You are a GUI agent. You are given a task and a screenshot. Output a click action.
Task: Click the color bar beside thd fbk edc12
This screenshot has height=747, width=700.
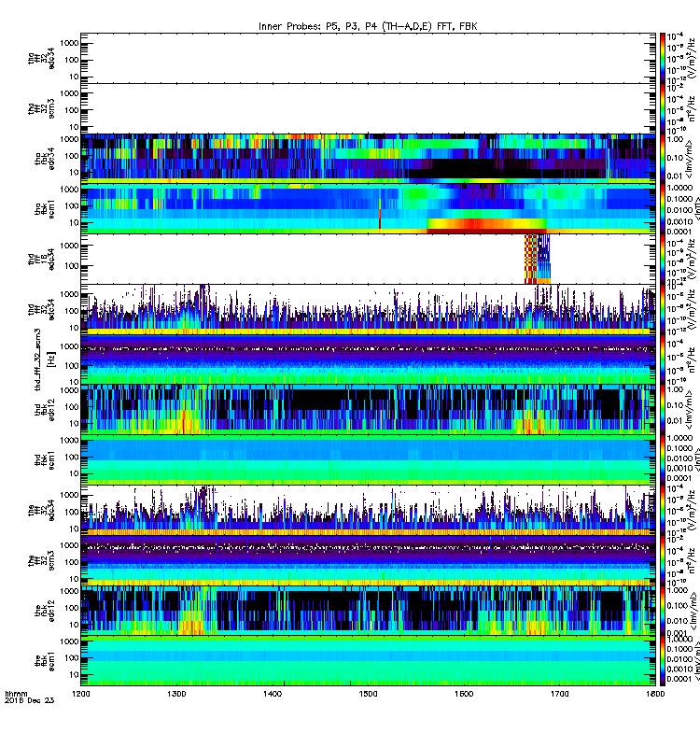pos(663,410)
